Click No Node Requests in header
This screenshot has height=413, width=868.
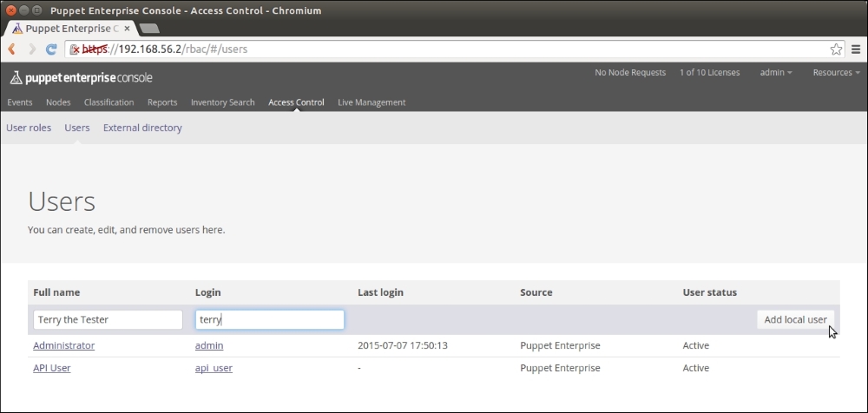[x=630, y=73]
